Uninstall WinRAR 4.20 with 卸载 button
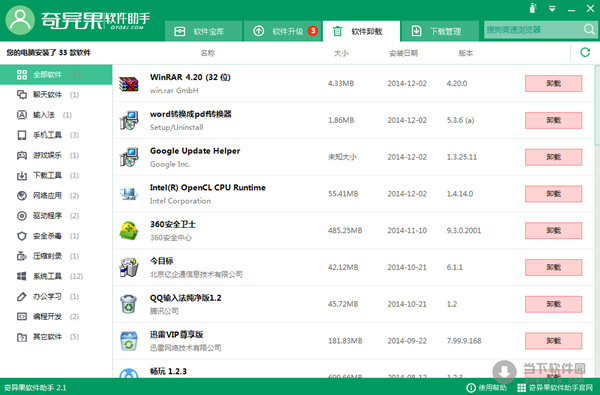The image size is (600, 395). [x=553, y=84]
